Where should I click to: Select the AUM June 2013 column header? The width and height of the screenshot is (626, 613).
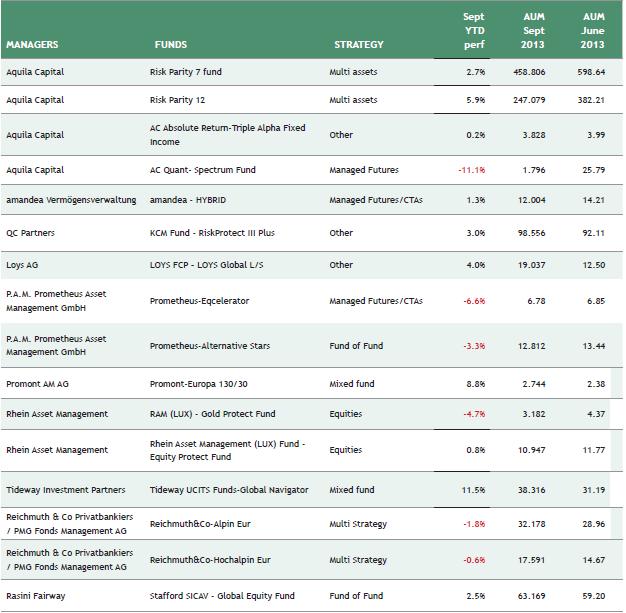[x=593, y=31]
